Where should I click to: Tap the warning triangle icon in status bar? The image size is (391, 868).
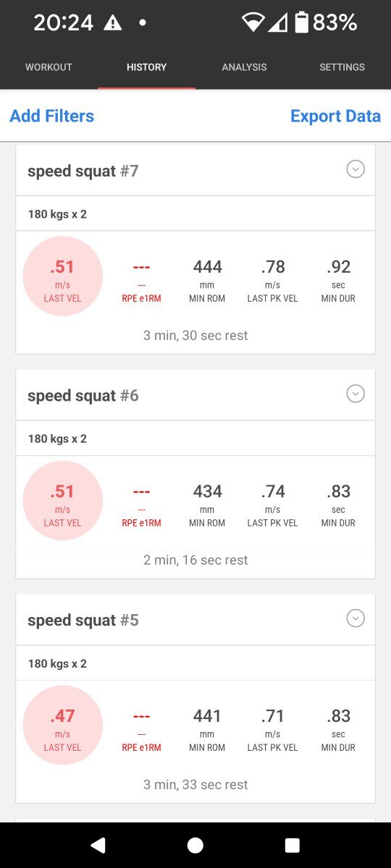[113, 23]
